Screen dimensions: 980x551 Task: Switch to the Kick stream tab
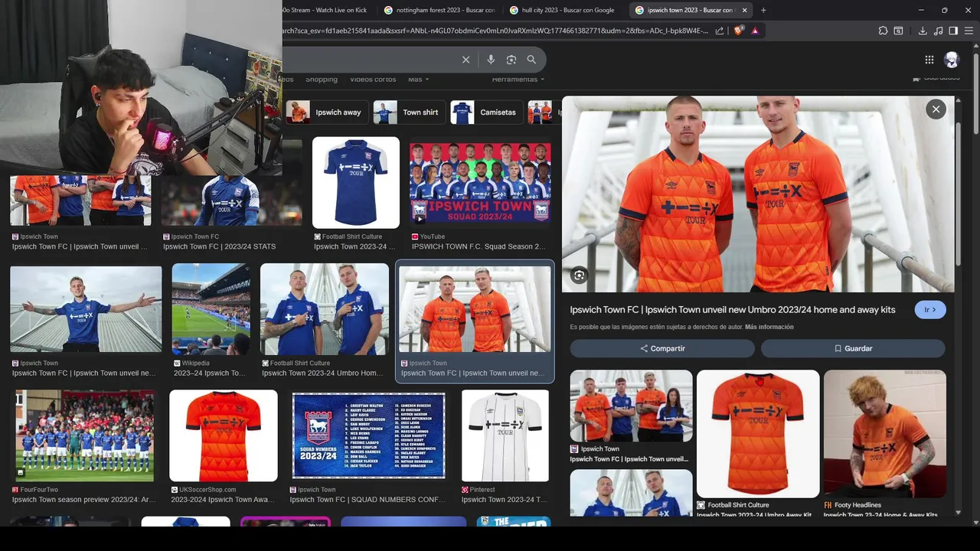pyautogui.click(x=325, y=10)
